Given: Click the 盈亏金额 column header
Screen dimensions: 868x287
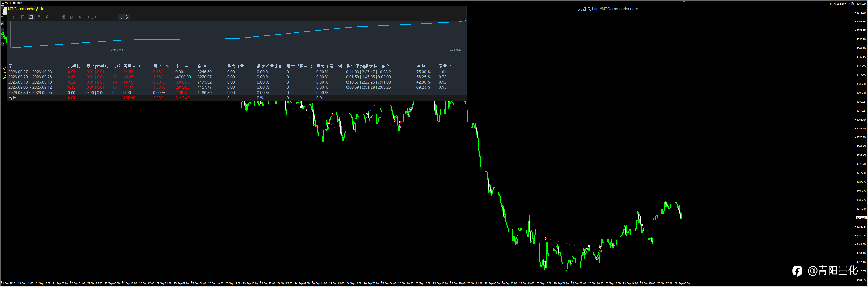Looking at the screenshot, I should pos(132,66).
